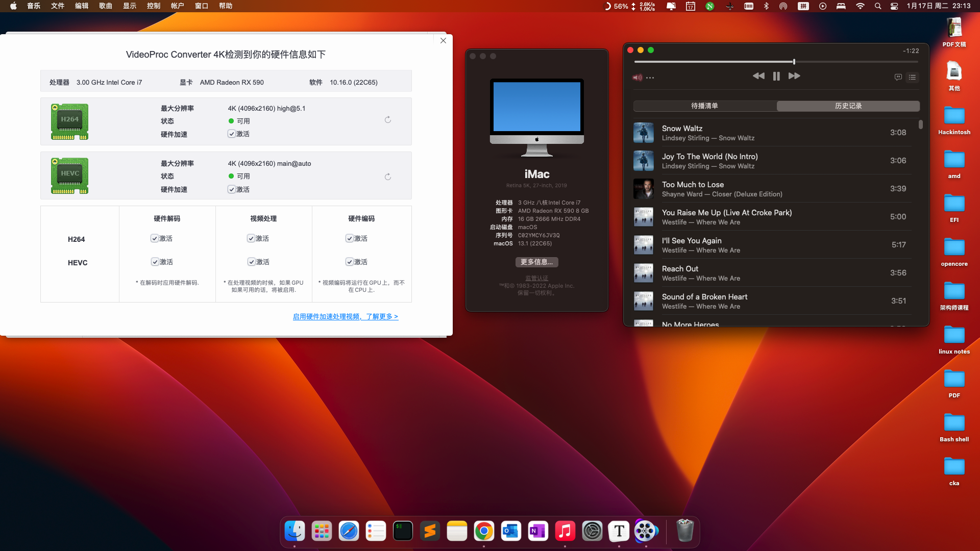This screenshot has width=980, height=551.
Task: Click the volume speaker icon in Music
Action: click(x=637, y=78)
